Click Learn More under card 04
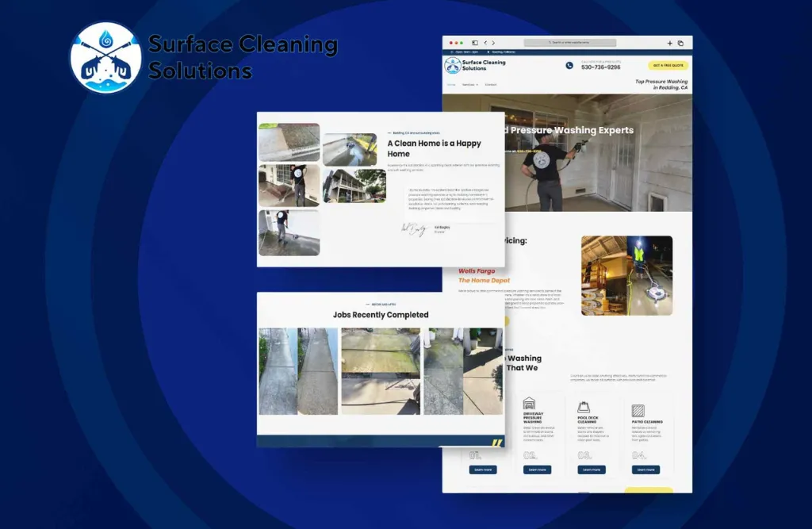 [x=645, y=470]
